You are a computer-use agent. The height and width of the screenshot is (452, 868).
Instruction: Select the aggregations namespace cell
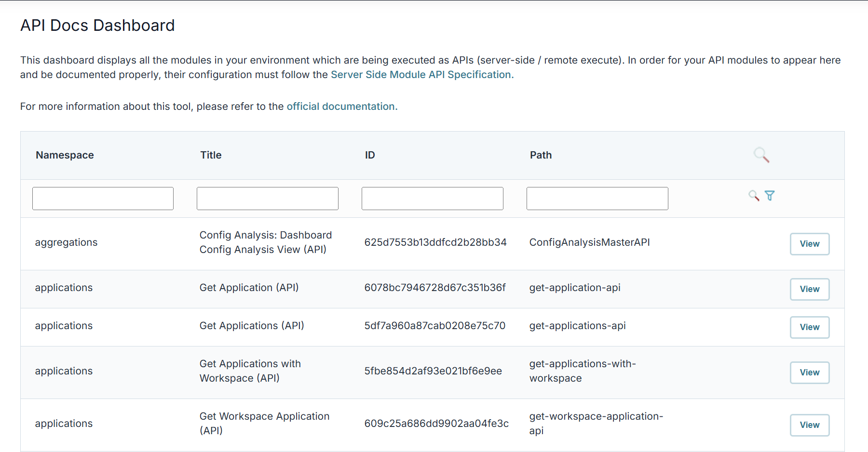point(66,242)
